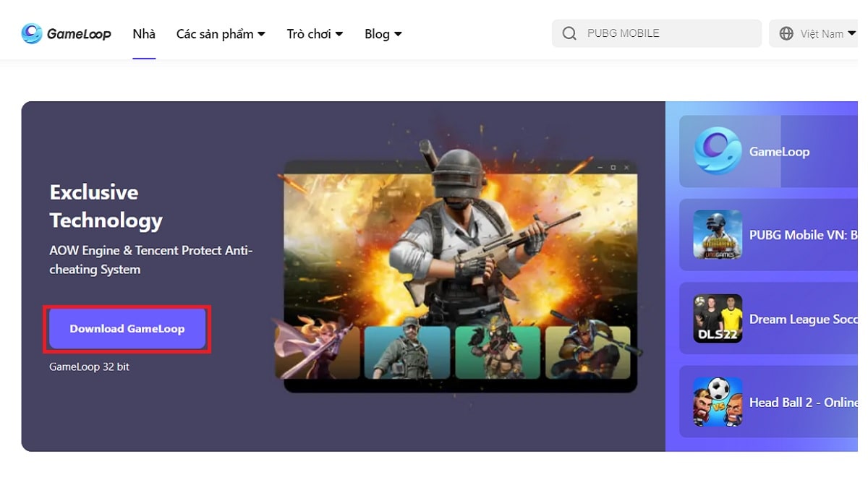Click the Dream League Soccer title text
The height and width of the screenshot is (488, 868).
[x=804, y=319]
